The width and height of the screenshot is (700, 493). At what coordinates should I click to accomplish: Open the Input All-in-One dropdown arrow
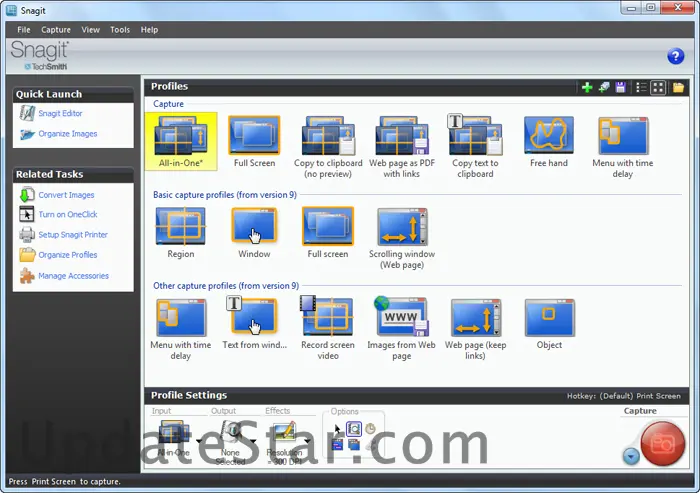point(199,441)
